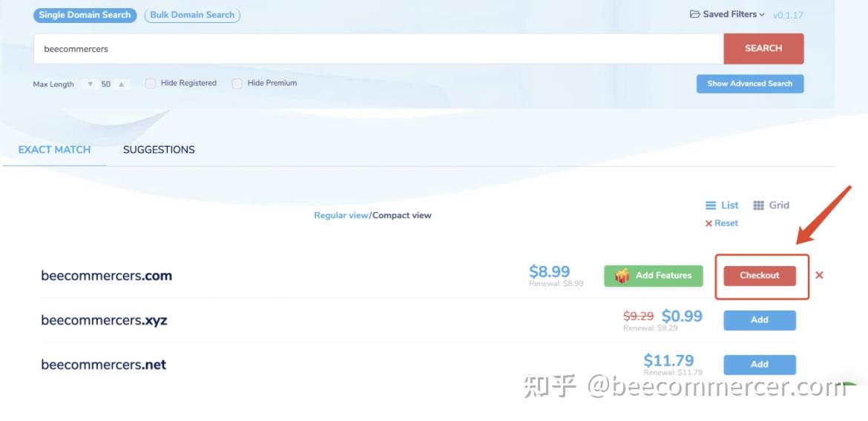Remove beecommercers.com with the red X
The width and height of the screenshot is (868, 421).
click(x=819, y=275)
